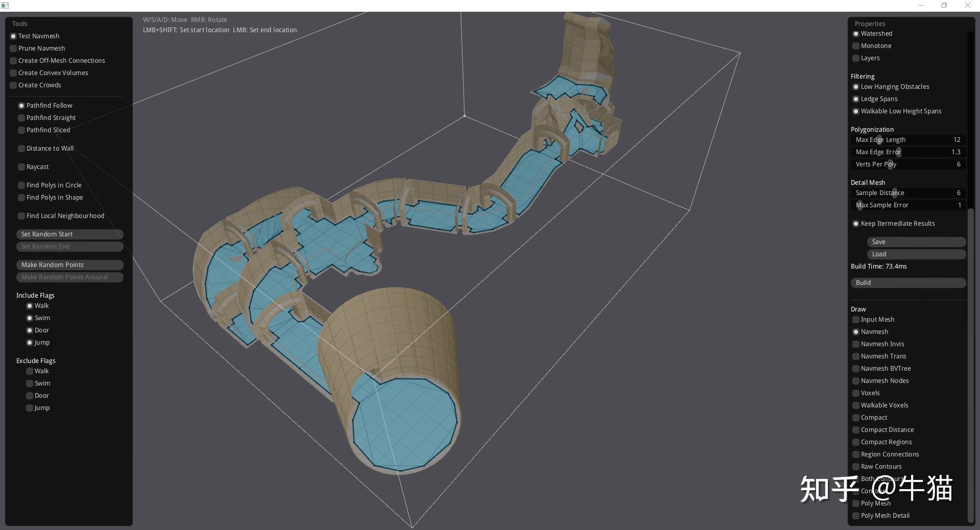The height and width of the screenshot is (530, 980).
Task: Select Find Polys in Shape
Action: point(22,198)
